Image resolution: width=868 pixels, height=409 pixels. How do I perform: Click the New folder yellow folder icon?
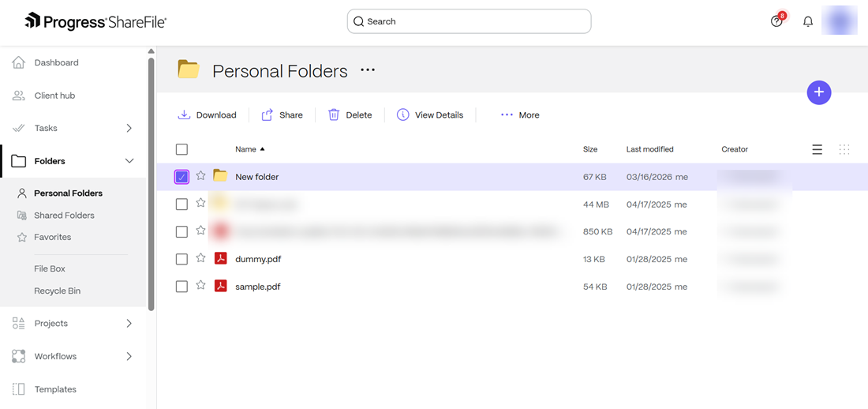click(220, 176)
